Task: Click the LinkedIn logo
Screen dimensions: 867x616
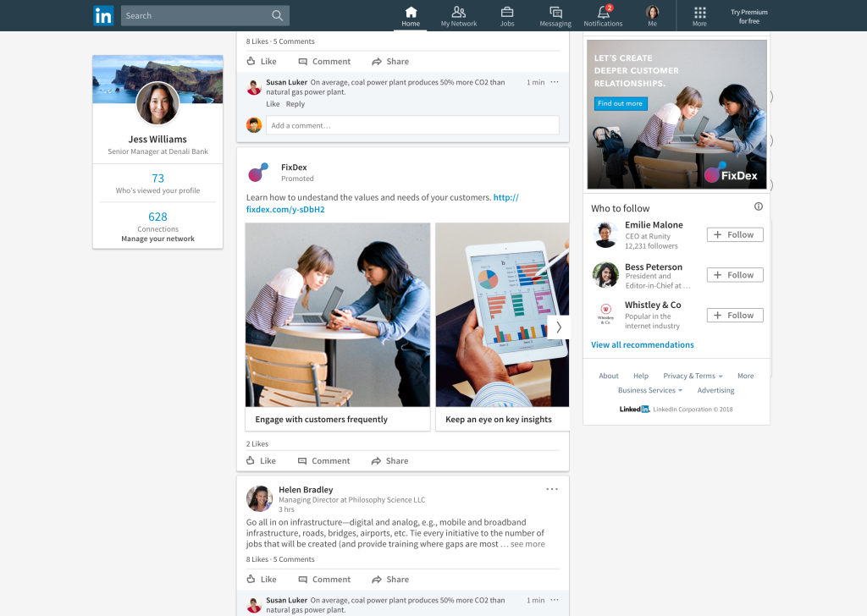Action: (x=103, y=15)
